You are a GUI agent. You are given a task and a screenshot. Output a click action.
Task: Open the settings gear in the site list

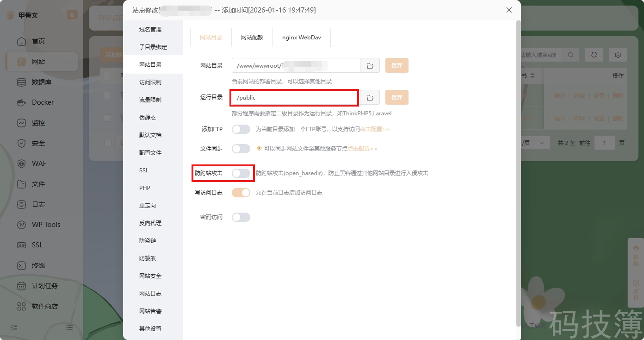618,54
